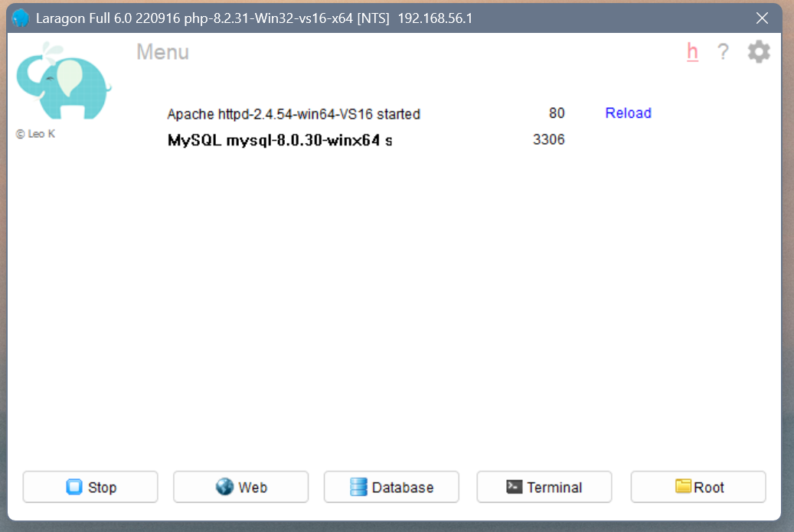
Task: Select the MySQL mysql-8.0.30-winx64 row
Action: 280,140
